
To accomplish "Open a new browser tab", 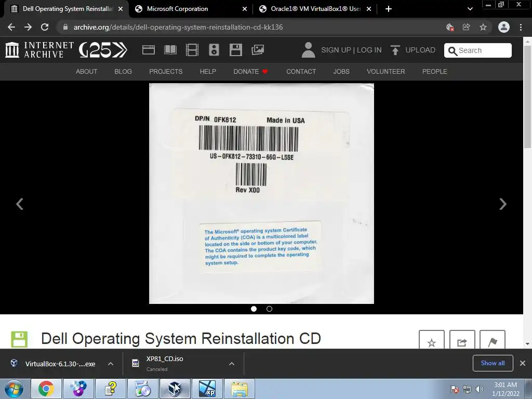I will tap(389, 9).
